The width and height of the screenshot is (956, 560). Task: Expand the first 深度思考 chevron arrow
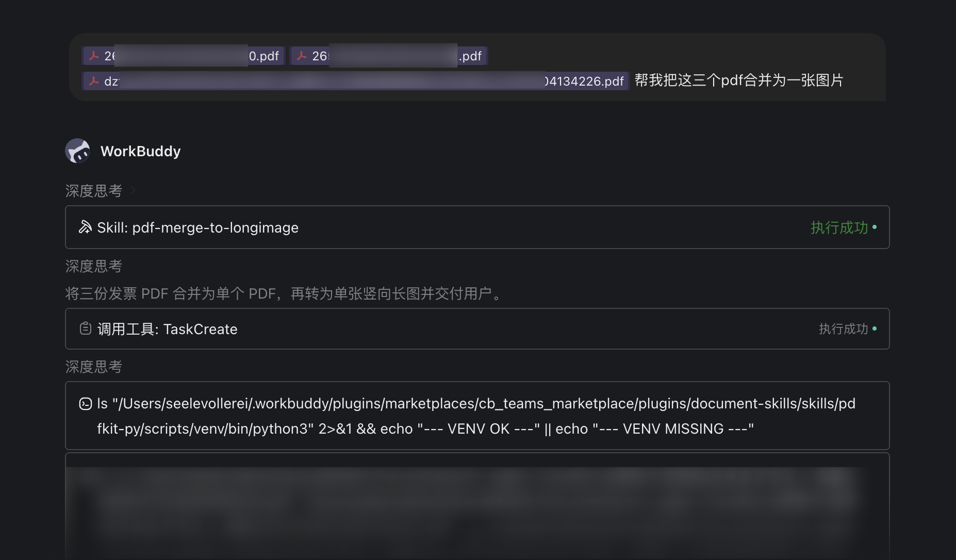tap(133, 191)
